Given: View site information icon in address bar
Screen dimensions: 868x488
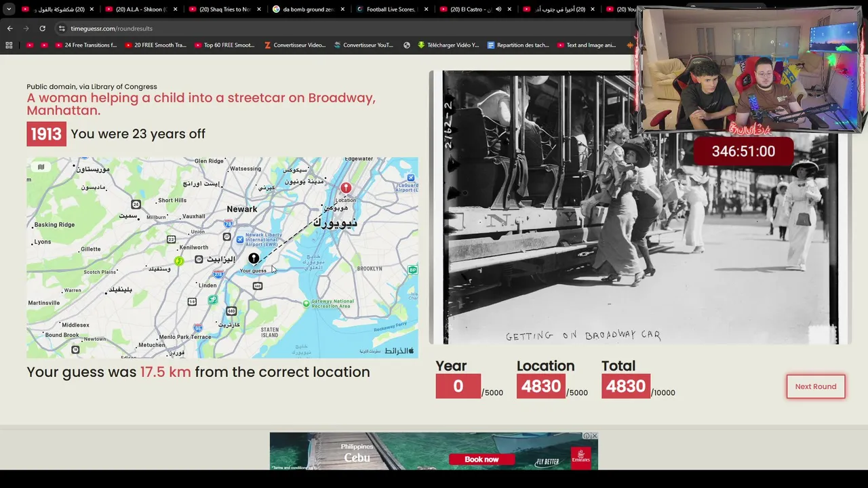Looking at the screenshot, I should point(62,28).
